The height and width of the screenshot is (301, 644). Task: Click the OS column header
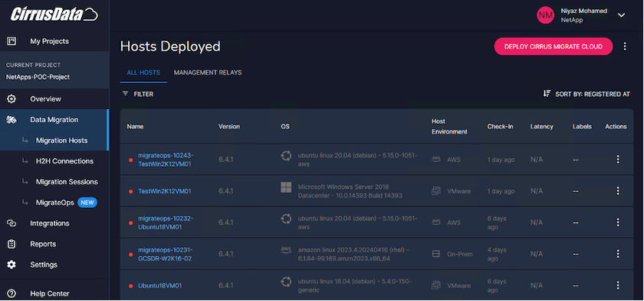coord(285,127)
